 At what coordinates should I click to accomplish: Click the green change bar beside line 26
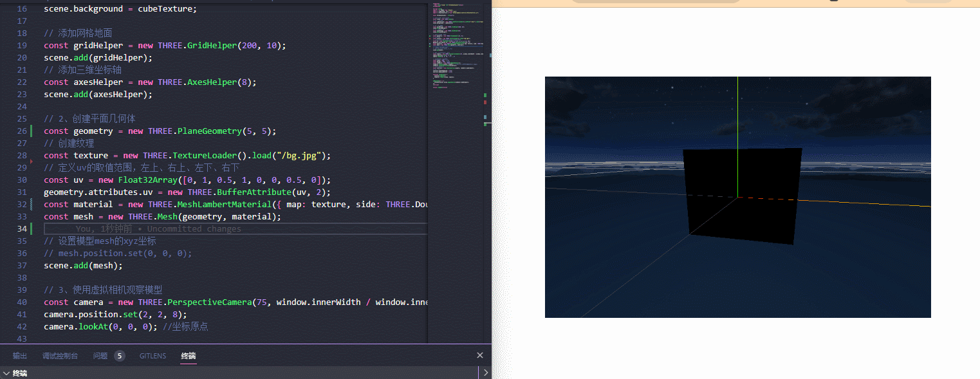[x=32, y=131]
